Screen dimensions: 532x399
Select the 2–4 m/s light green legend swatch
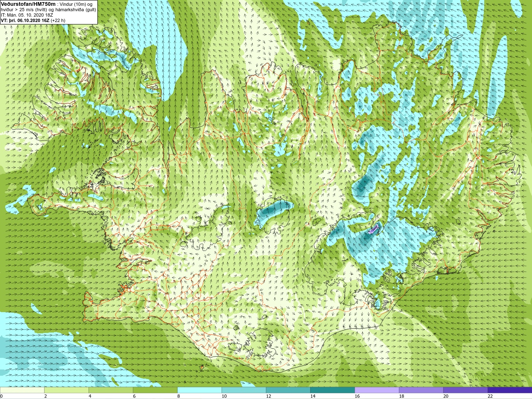point(66,390)
